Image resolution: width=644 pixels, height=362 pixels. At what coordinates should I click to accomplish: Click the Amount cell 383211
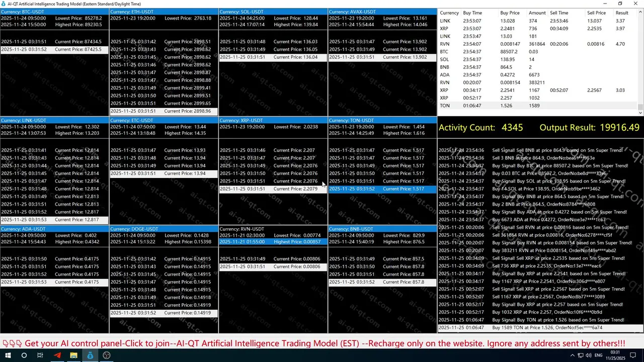click(537, 82)
